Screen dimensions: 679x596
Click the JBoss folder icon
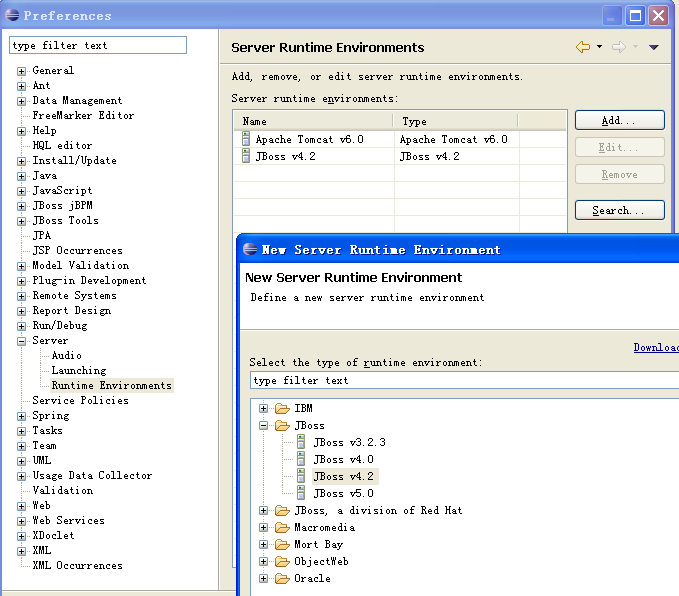pos(282,426)
